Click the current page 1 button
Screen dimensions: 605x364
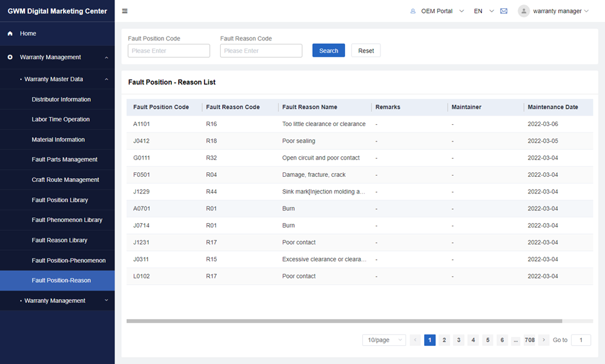[x=430, y=340]
